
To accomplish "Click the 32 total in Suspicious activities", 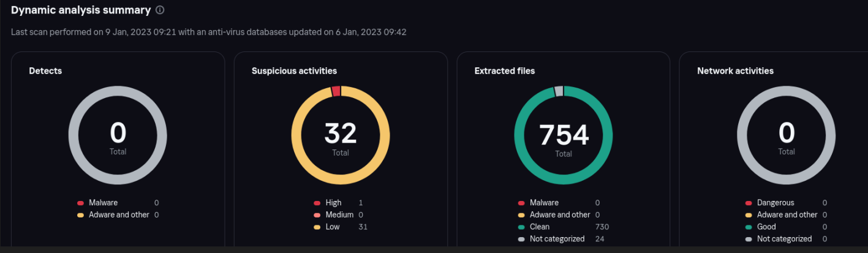I will [341, 134].
